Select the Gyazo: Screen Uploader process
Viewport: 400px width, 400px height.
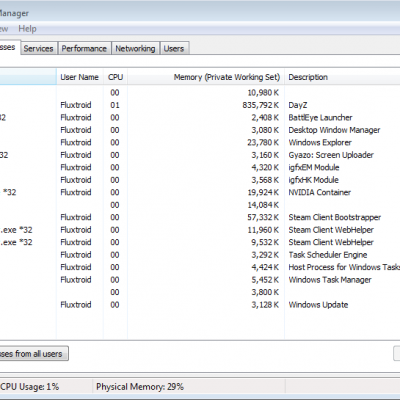pyautogui.click(x=200, y=155)
